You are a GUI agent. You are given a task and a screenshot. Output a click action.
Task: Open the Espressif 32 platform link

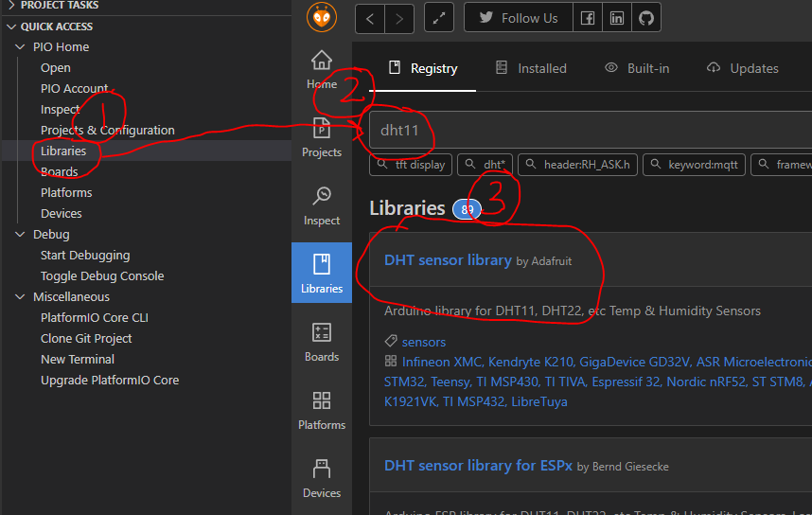(x=627, y=382)
